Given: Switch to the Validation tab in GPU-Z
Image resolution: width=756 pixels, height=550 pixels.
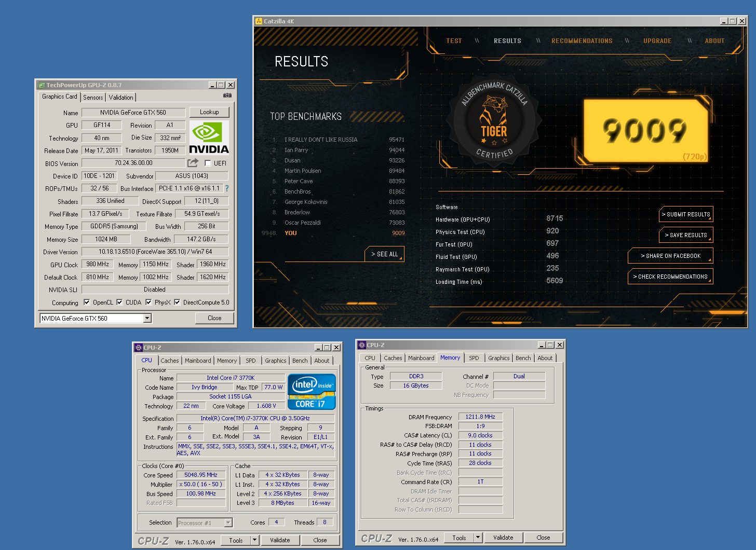Looking at the screenshot, I should coord(121,98).
